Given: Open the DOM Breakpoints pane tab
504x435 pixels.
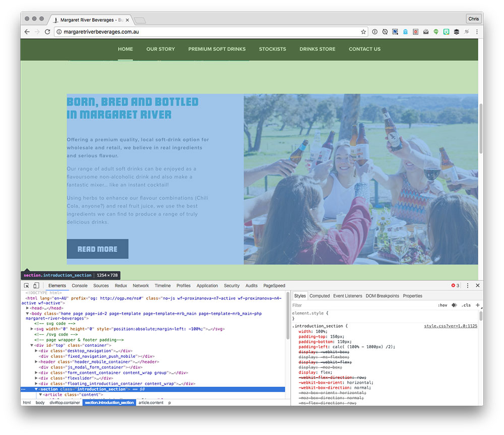Looking at the screenshot, I should tap(383, 296).
